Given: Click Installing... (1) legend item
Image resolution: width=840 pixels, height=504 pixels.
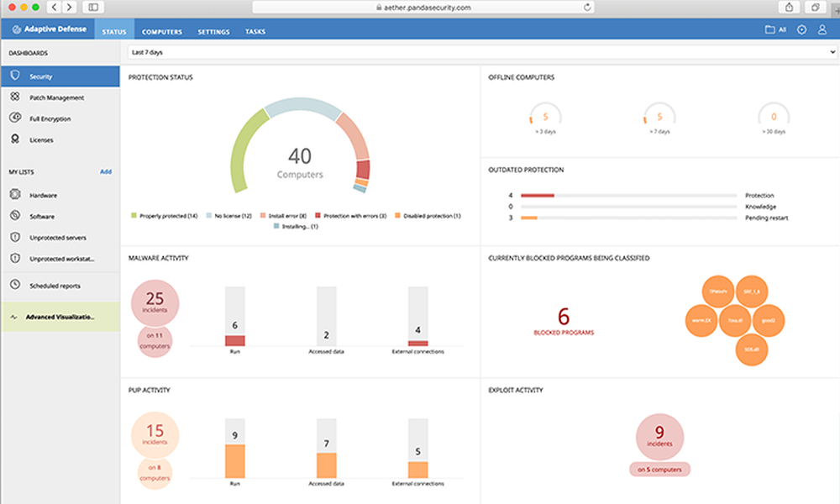Looking at the screenshot, I should [x=296, y=227].
